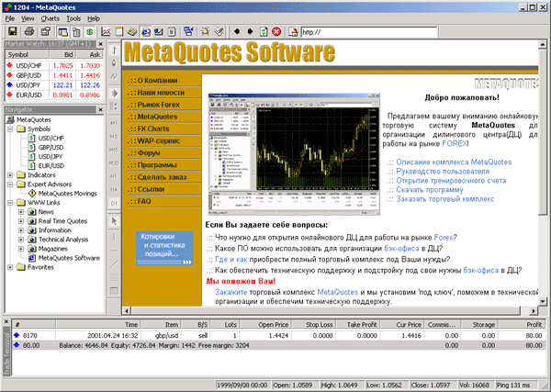Select USD/JPY row in Market Watch
This screenshot has height=392, width=551.
[x=54, y=85]
